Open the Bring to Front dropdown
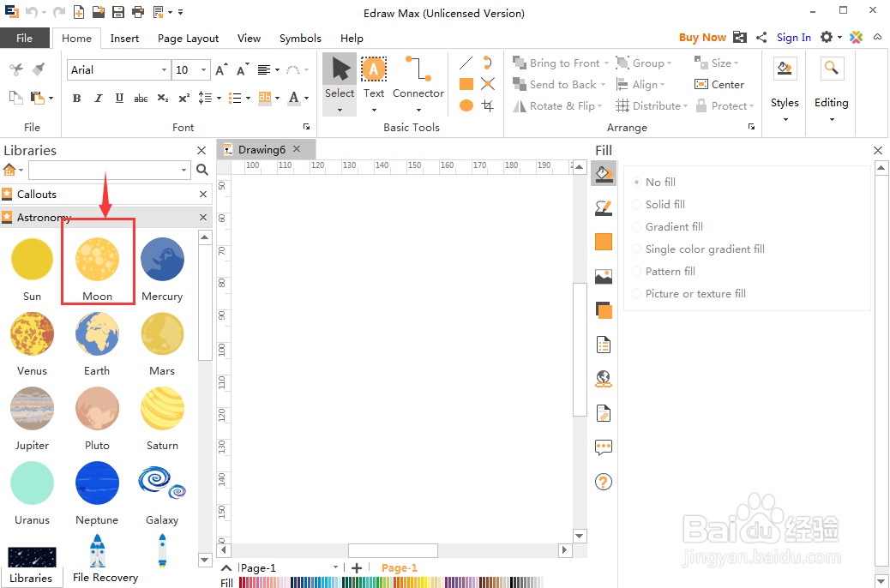 coord(605,63)
